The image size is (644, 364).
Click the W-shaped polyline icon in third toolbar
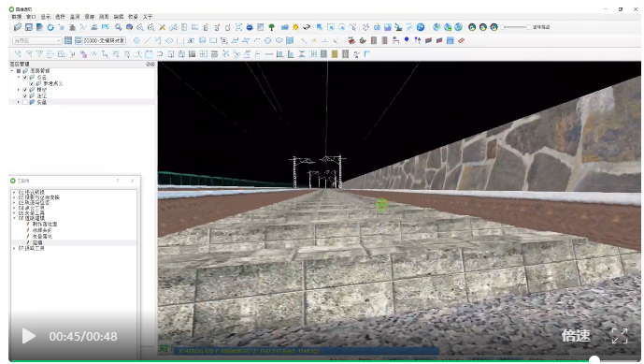pyautogui.click(x=94, y=54)
